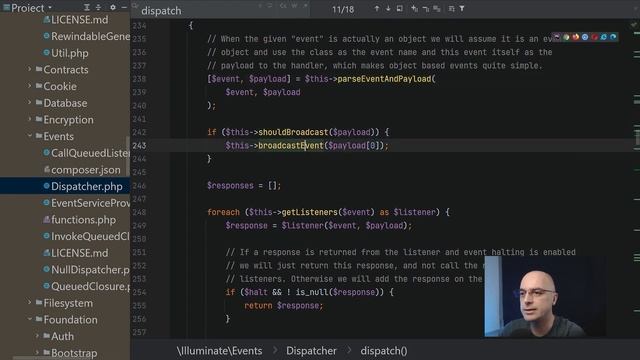Open EventServiceProvider file in tree
Viewport: 640px width, 360px height.
[x=87, y=203]
